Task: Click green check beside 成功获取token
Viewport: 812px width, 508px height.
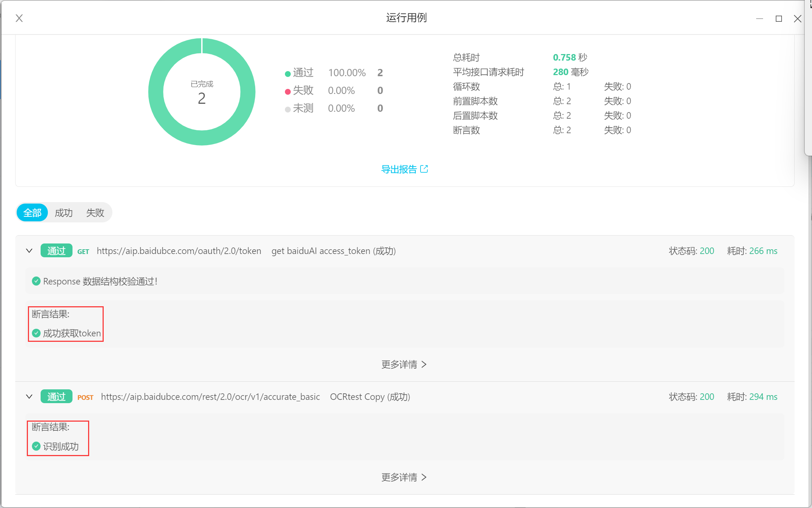Action: [36, 333]
